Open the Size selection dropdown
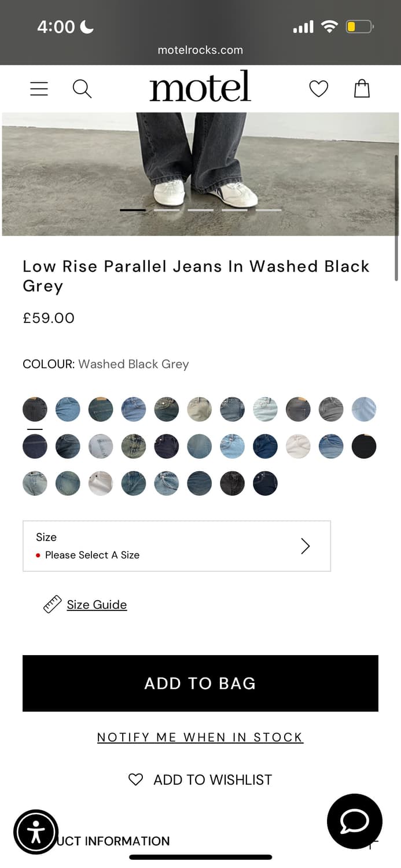 click(176, 546)
